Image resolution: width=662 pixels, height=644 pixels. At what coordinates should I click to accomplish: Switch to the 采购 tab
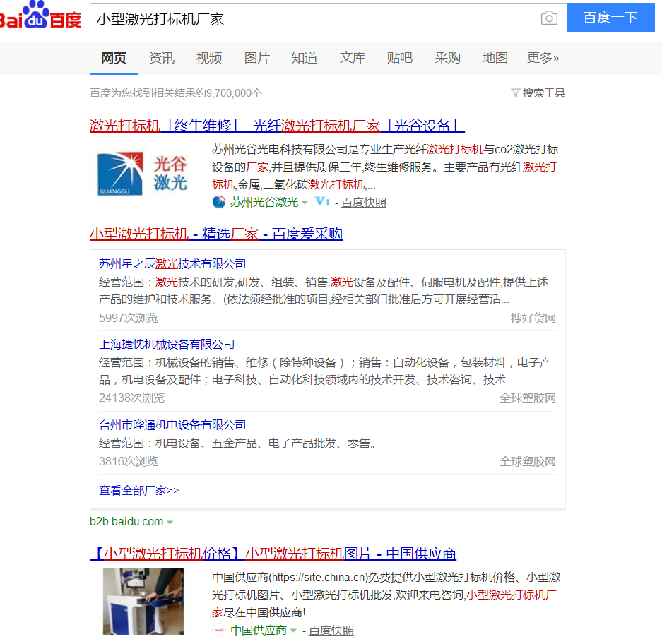(447, 58)
